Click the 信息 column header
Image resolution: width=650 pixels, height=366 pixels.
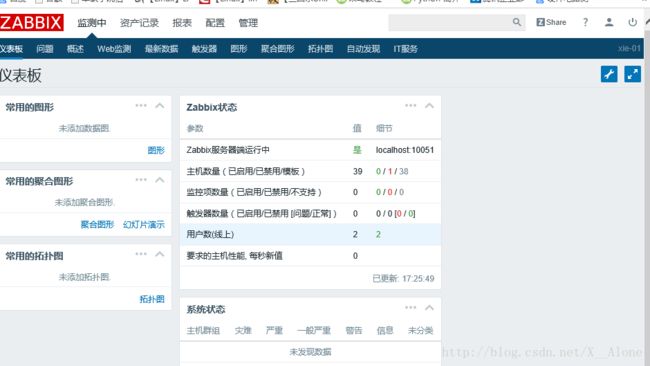coord(385,330)
